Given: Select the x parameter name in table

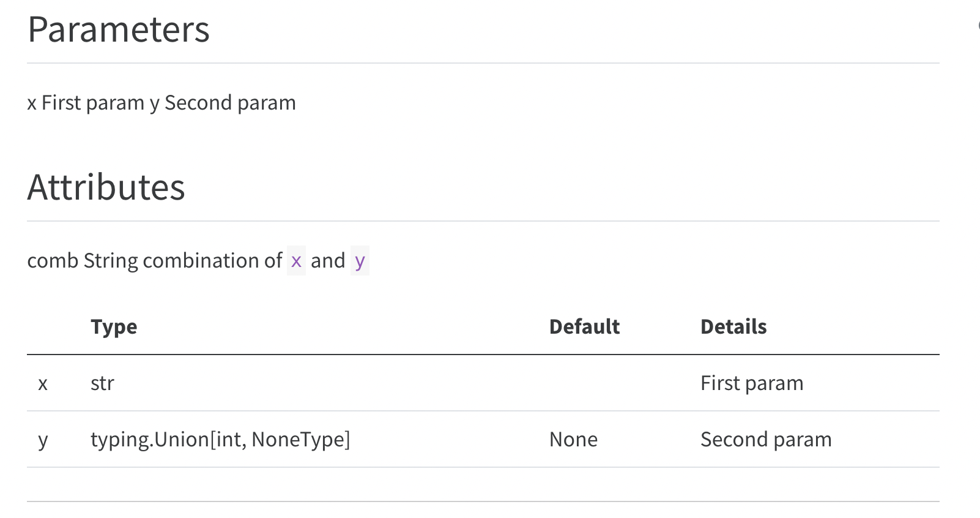Looking at the screenshot, I should pos(43,383).
